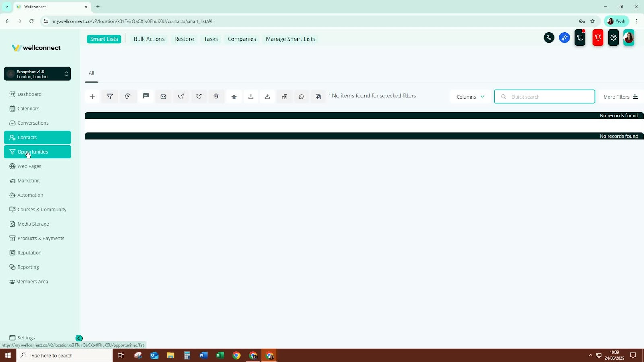Open Conversations in the sidebar
Image resolution: width=644 pixels, height=362 pixels.
(37, 123)
